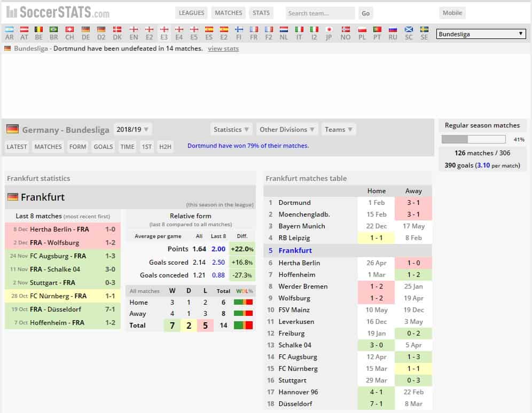Viewport: 532px width, 413px height.
Task: Open the 2018/19 season dropdown
Action: click(132, 130)
